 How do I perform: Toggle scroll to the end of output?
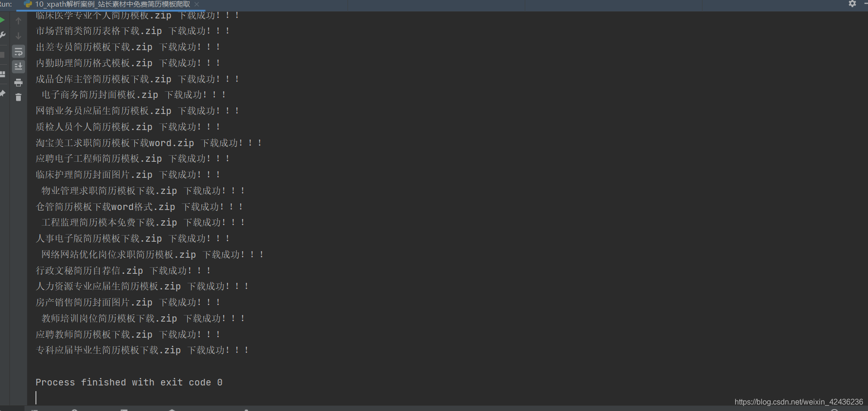coord(18,66)
